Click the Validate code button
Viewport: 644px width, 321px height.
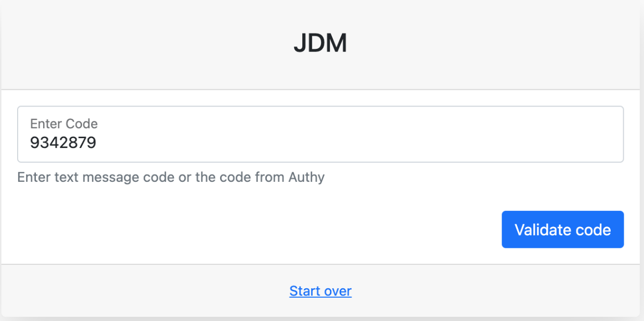click(x=562, y=230)
